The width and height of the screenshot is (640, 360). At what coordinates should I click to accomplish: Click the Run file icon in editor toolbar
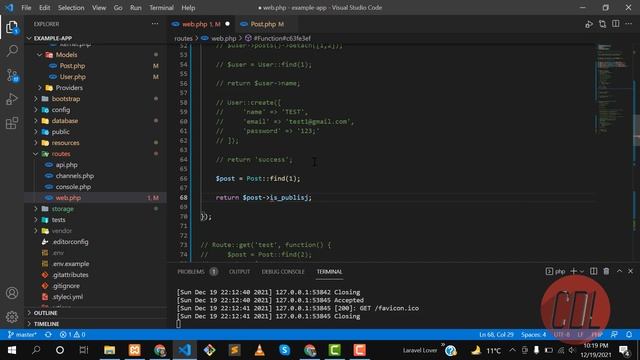[589, 24]
